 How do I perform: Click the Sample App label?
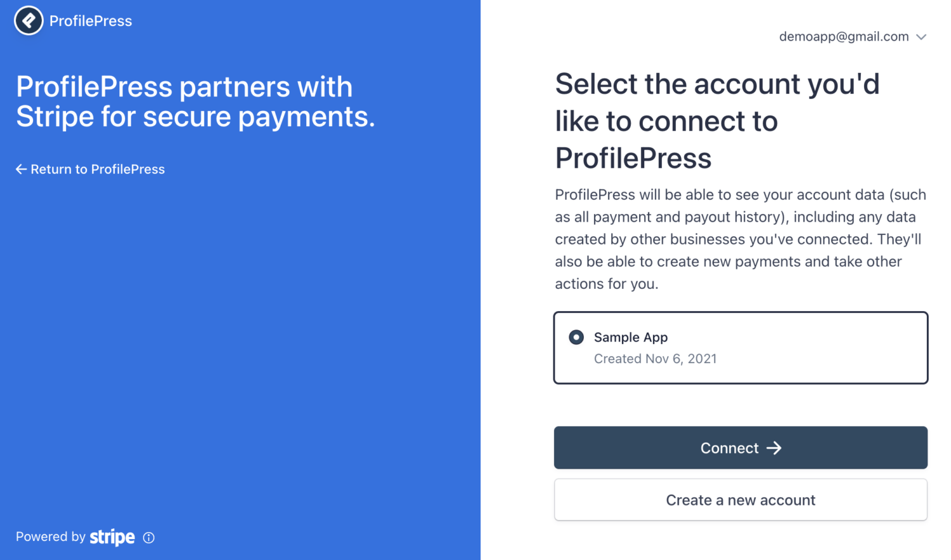[x=631, y=337]
